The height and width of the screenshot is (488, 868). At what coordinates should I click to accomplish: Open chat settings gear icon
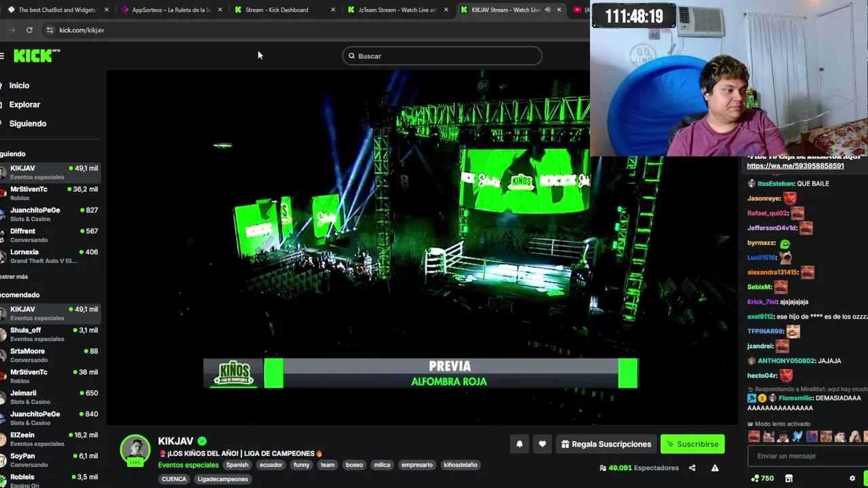click(852, 478)
